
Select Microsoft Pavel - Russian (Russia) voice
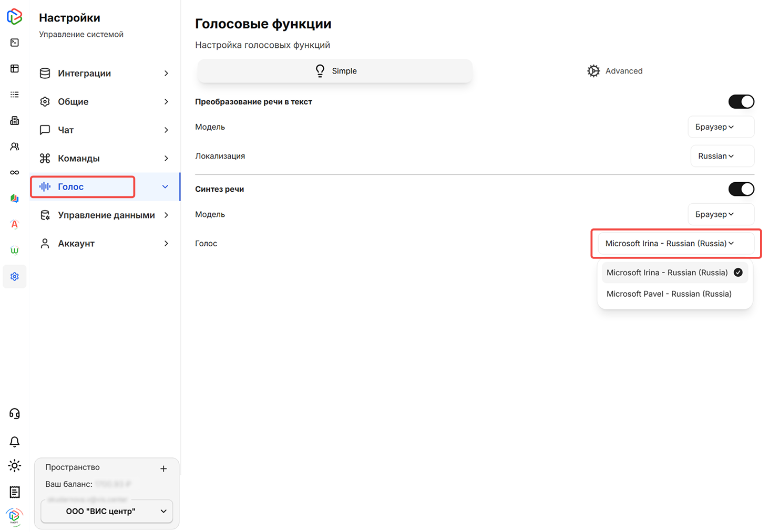(x=669, y=294)
